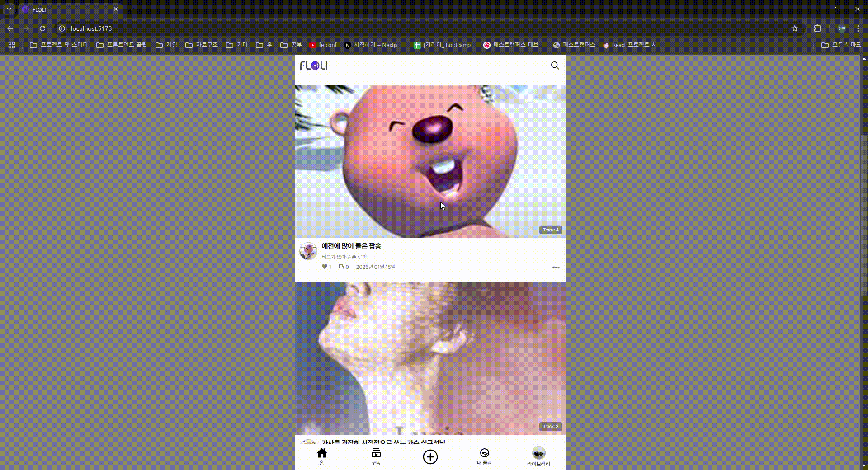The image size is (868, 470).
Task: Open comments icon showing 0
Action: click(x=341, y=267)
